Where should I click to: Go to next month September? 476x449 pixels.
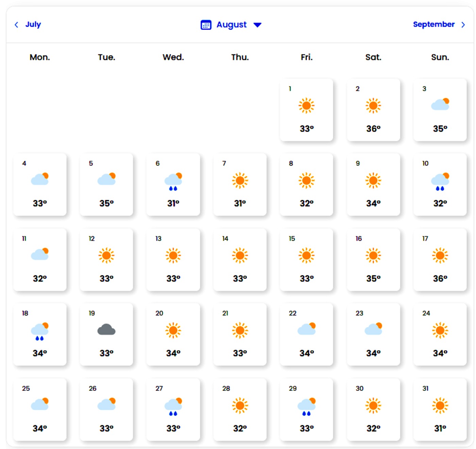coord(434,24)
